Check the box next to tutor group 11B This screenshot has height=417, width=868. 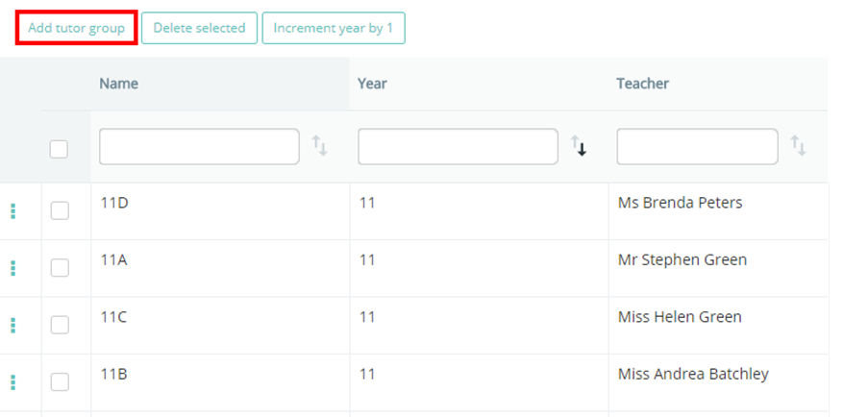[x=60, y=381]
